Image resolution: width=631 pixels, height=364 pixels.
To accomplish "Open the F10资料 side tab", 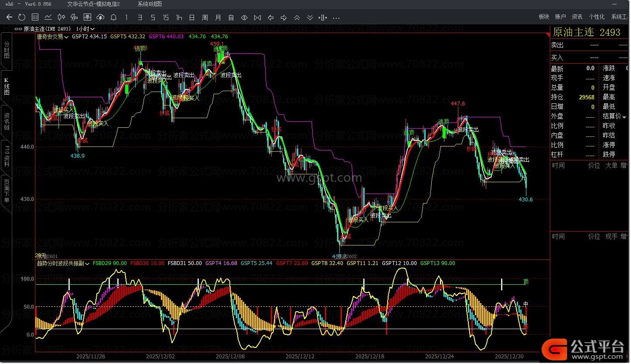I will [x=7, y=156].
